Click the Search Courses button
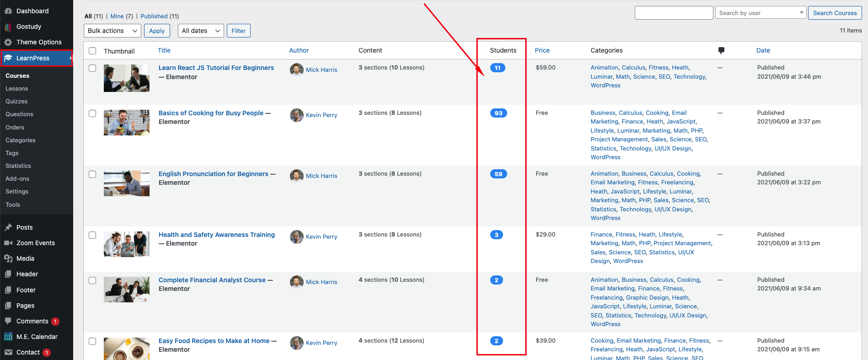Viewport: 868px width, 360px height. (835, 13)
